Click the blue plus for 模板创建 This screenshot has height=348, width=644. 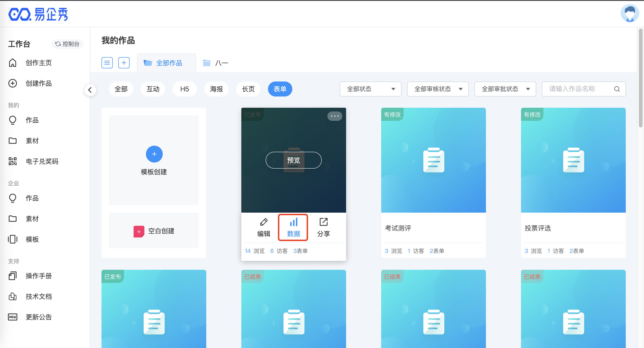(x=154, y=154)
